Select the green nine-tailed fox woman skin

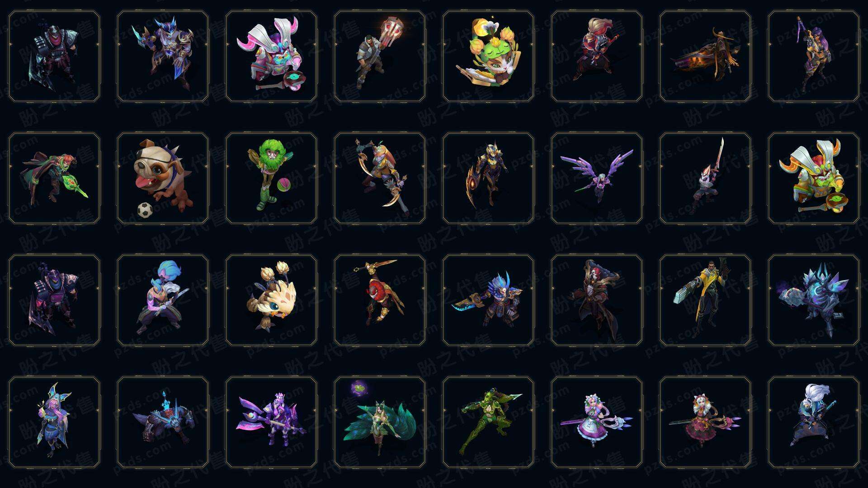click(380, 422)
